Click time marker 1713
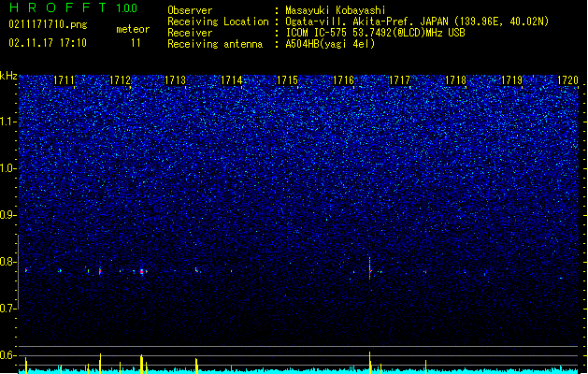Viewport: 588px width, 374px height. click(176, 80)
